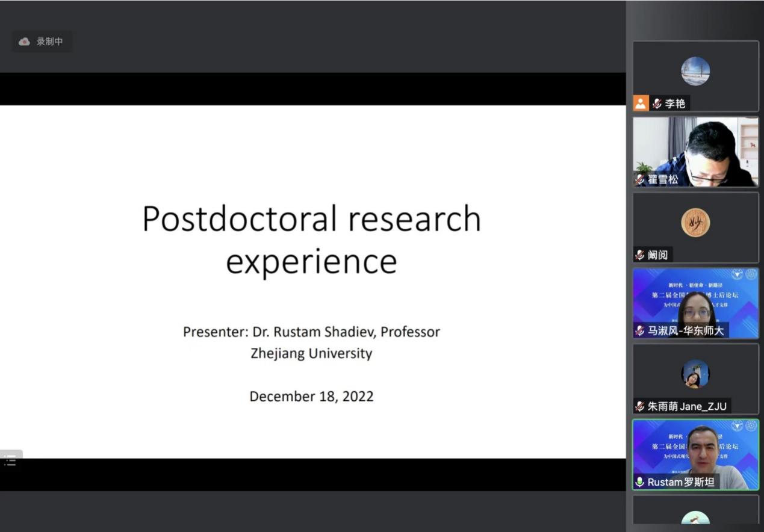The width and height of the screenshot is (764, 532).
Task: Click muted microphone icon for 阙阅
Action: click(640, 255)
